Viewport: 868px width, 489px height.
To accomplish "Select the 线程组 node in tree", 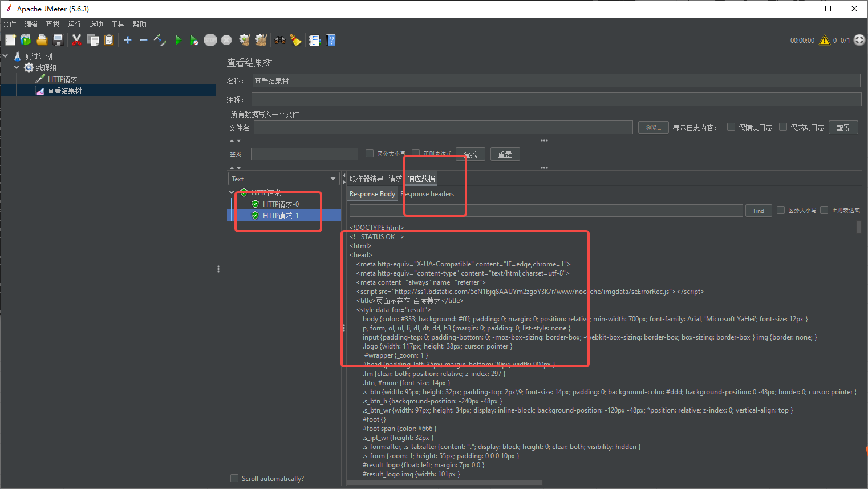I will pos(46,68).
